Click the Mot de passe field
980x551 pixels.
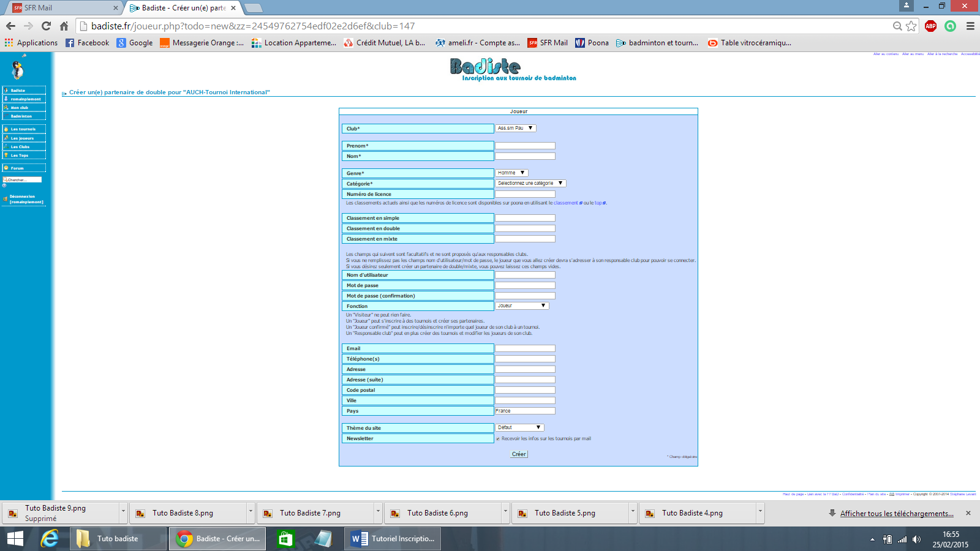coord(525,285)
